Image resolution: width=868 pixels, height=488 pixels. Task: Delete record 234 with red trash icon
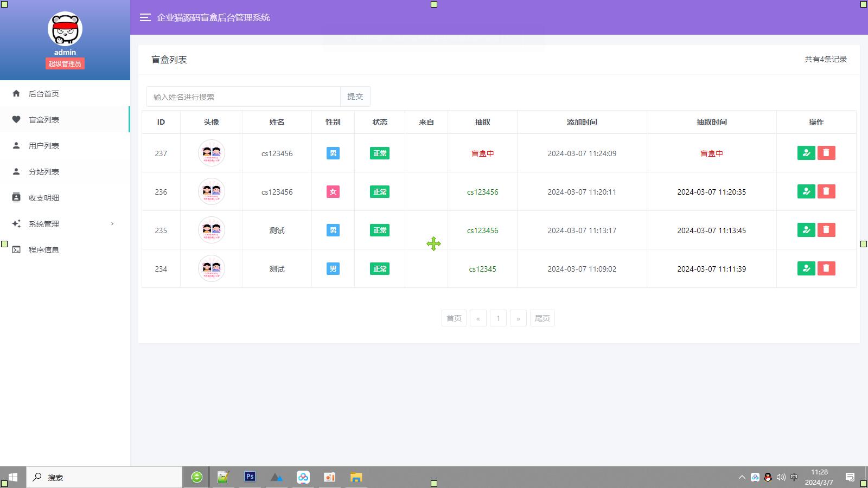[826, 268]
